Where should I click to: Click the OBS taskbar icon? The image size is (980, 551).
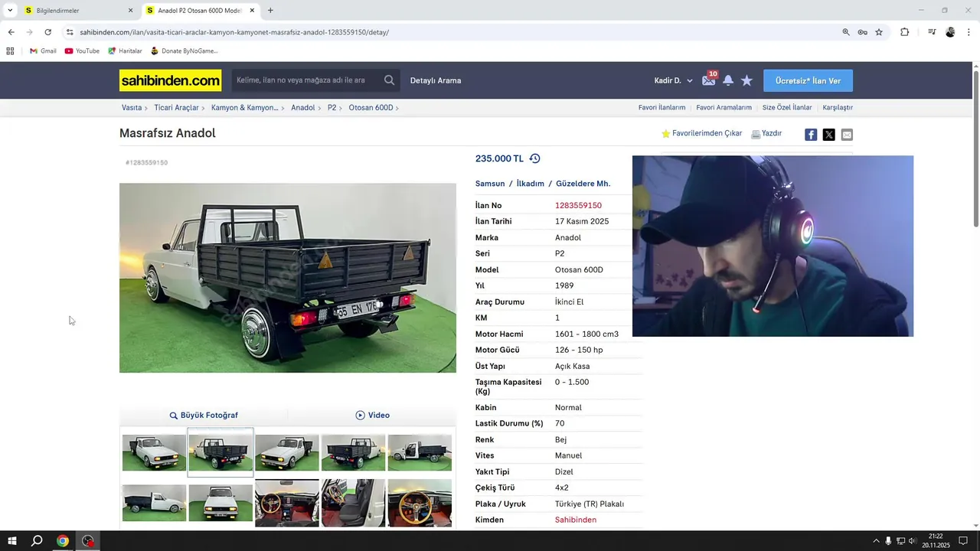[x=89, y=541]
